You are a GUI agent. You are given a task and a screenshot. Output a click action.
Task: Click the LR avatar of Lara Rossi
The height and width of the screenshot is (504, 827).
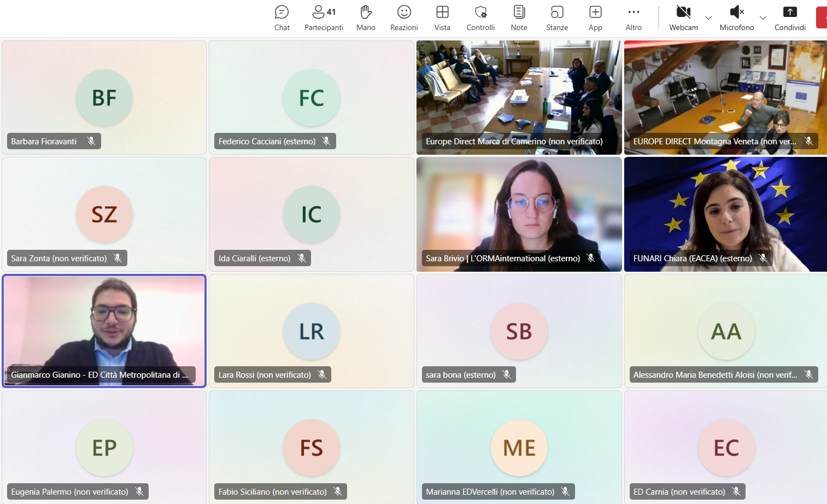(x=311, y=331)
